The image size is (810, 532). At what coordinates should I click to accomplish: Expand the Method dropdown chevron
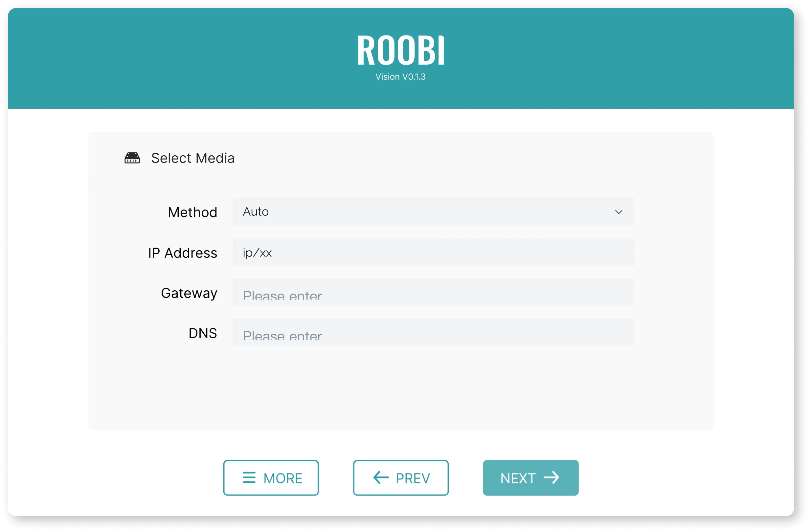coord(619,212)
